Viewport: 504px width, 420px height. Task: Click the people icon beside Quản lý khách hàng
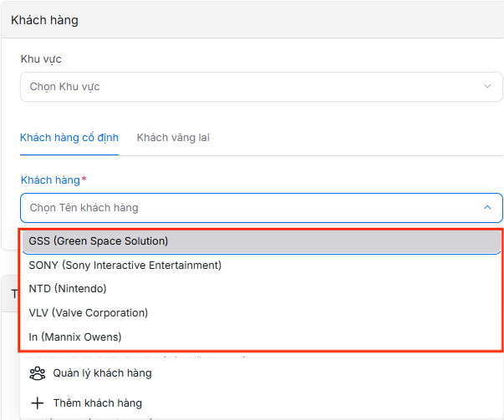pos(37,373)
